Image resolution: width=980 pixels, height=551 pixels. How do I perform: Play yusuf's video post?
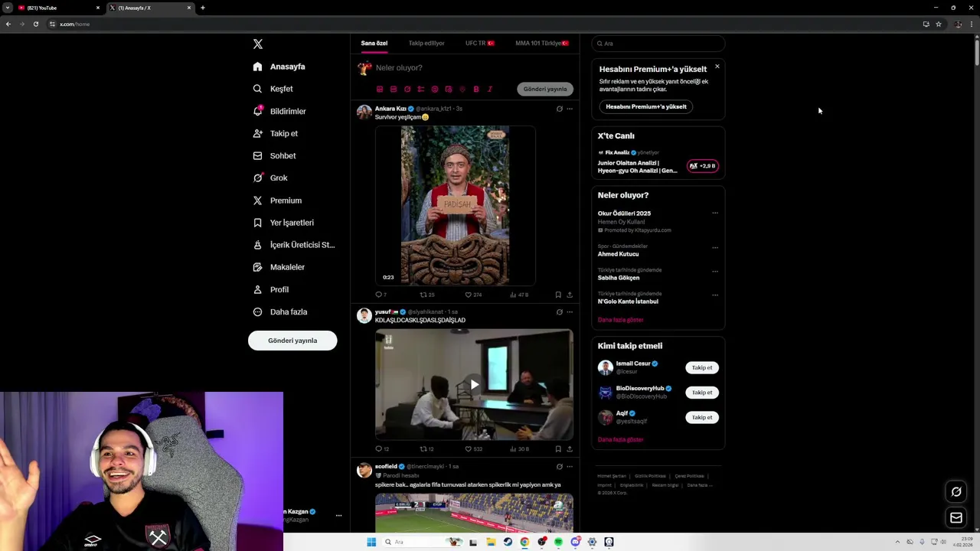tap(474, 385)
